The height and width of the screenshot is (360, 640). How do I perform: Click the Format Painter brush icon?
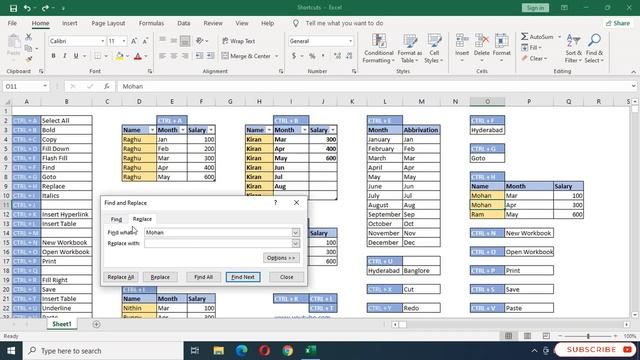(x=29, y=59)
